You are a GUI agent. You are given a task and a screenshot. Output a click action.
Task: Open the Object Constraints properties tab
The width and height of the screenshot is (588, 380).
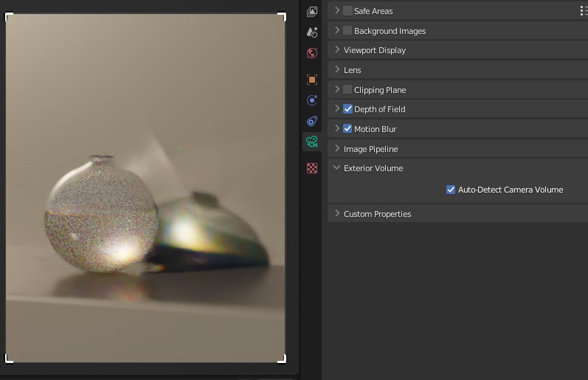click(x=312, y=121)
